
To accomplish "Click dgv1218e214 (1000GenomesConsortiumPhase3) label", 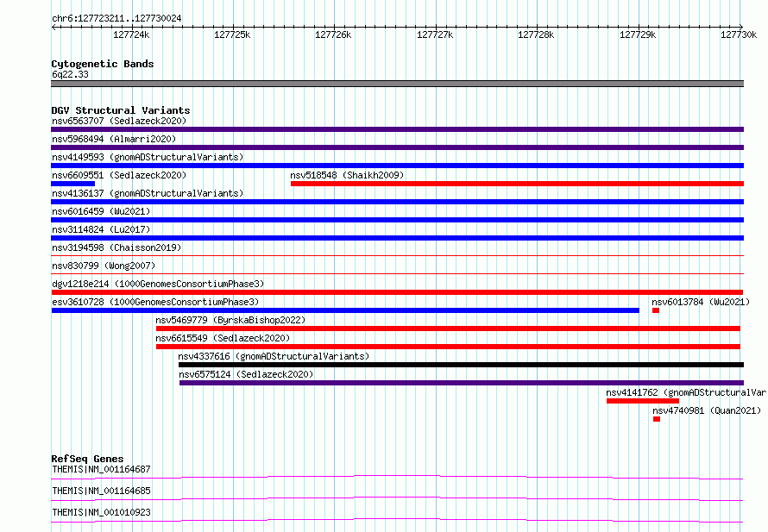I will [x=158, y=284].
